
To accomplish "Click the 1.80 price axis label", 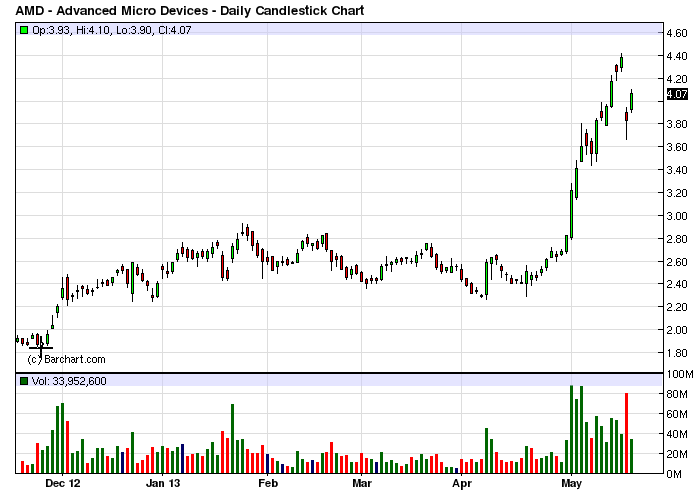I will click(677, 353).
